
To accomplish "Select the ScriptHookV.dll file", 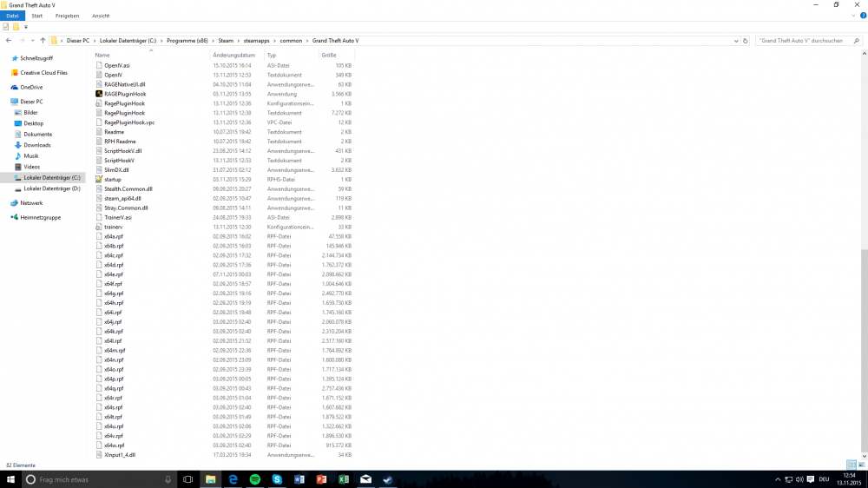I will click(123, 151).
